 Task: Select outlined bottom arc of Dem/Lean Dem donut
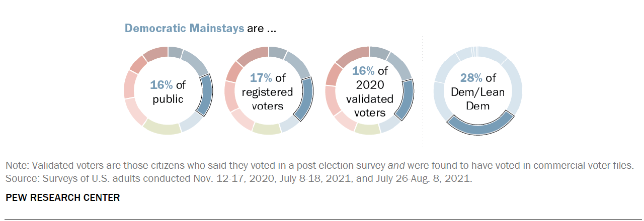[x=480, y=129]
